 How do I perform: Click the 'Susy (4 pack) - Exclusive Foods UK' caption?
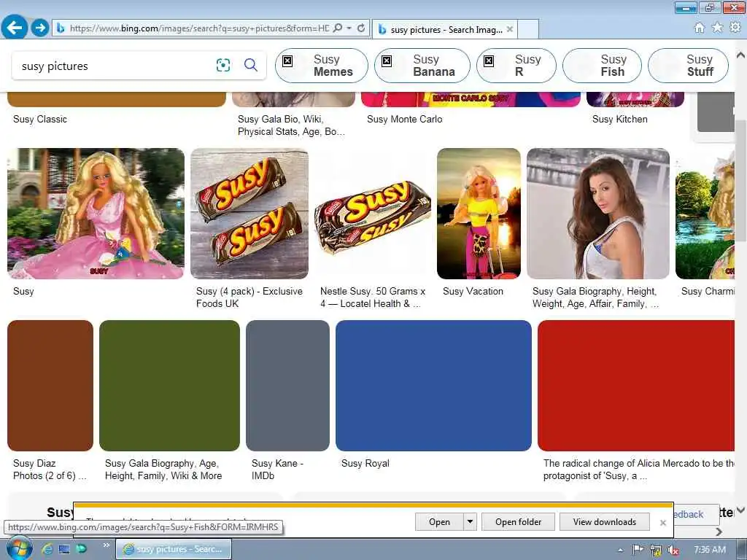(249, 297)
